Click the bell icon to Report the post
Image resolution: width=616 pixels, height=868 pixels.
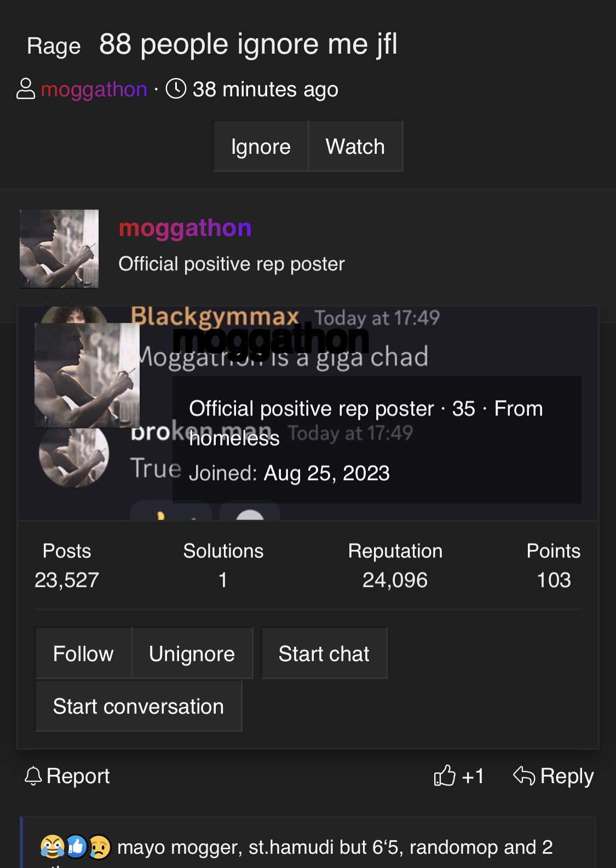pos(33,776)
